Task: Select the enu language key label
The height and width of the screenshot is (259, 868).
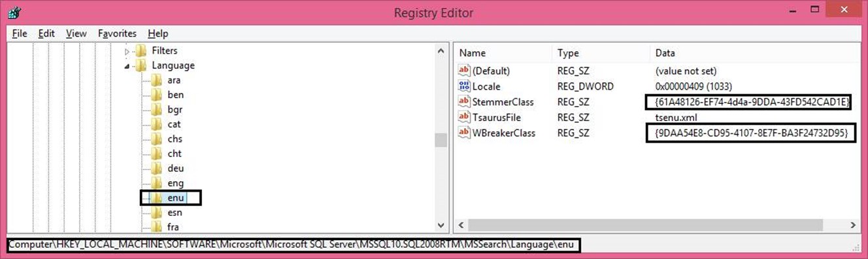Action: pyautogui.click(x=175, y=198)
